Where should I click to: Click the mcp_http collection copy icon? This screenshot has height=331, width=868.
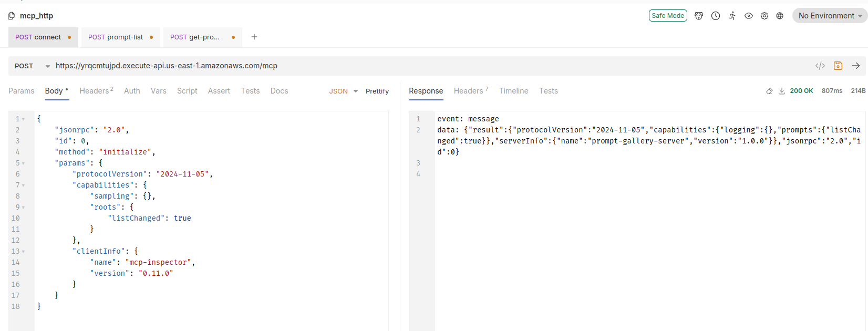point(12,16)
